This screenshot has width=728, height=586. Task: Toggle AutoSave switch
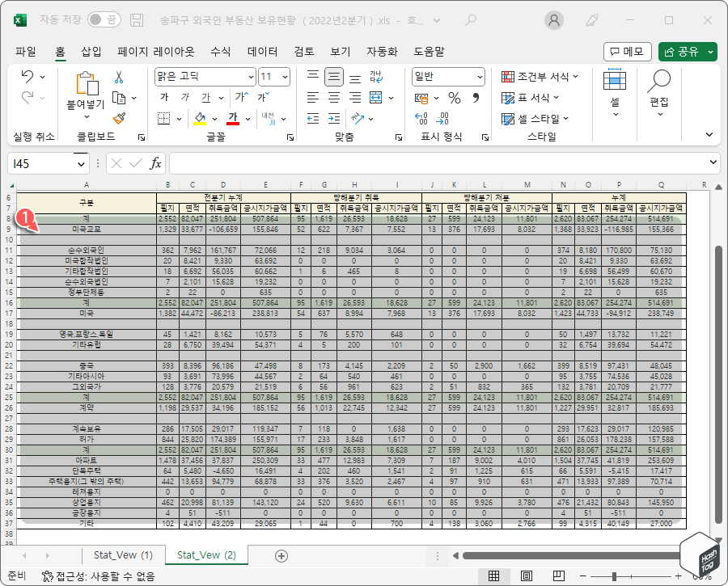click(x=104, y=20)
